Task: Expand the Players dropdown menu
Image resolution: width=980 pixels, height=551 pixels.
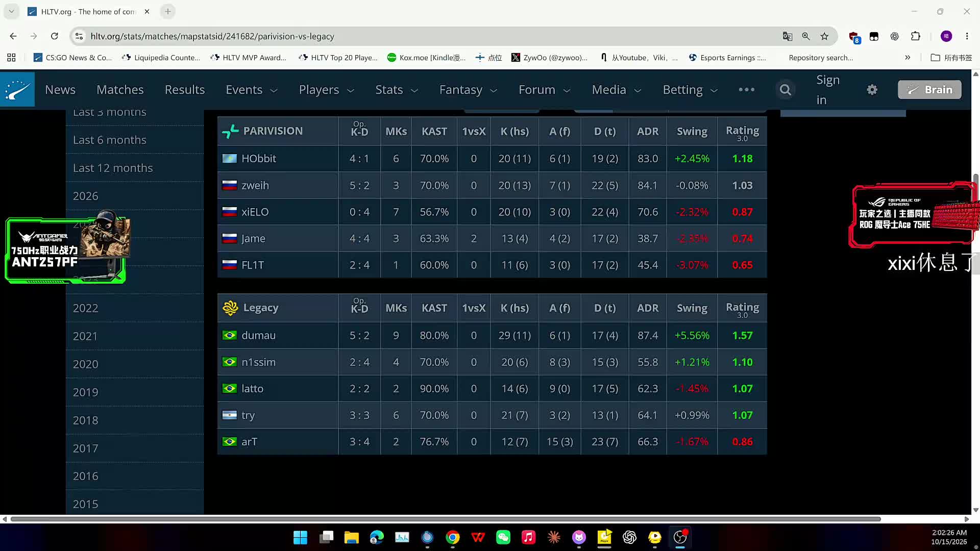Action: click(x=327, y=90)
